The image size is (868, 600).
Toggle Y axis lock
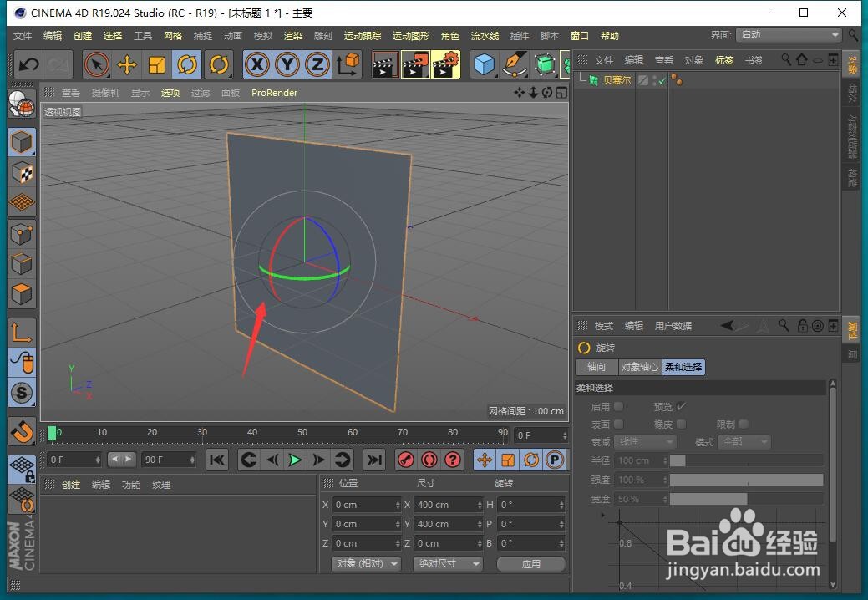click(287, 64)
